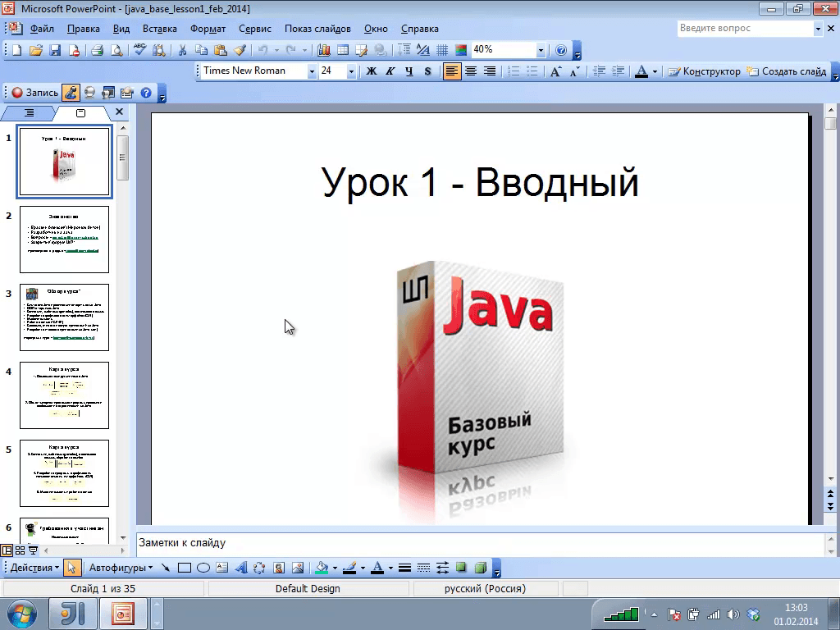The image size is (840, 630).
Task: Click the Конструктор design button
Action: 705,71
